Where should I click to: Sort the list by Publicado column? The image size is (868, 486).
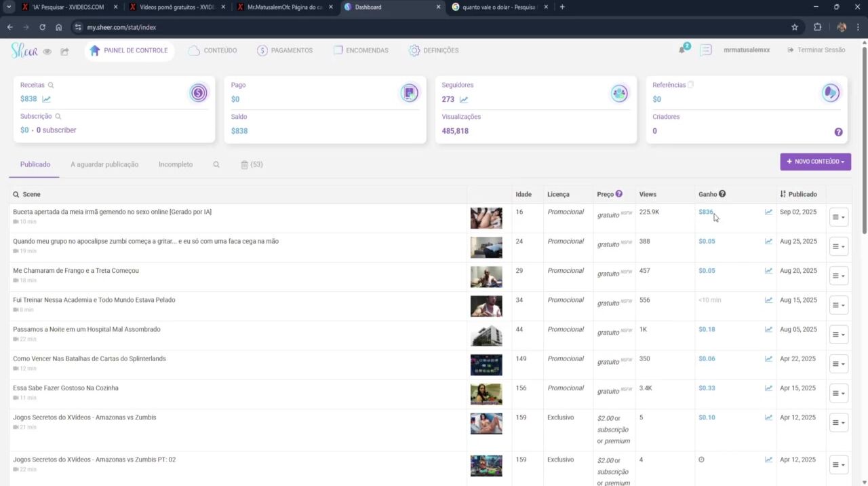(798, 194)
